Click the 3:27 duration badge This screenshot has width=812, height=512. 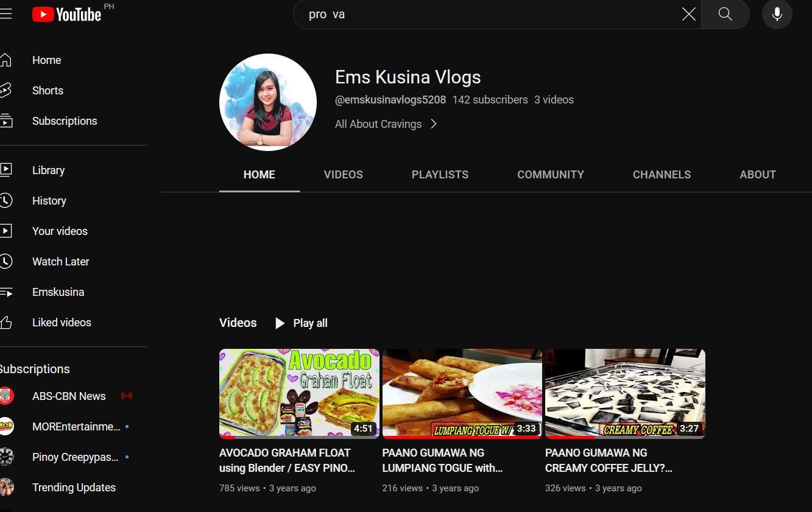689,429
